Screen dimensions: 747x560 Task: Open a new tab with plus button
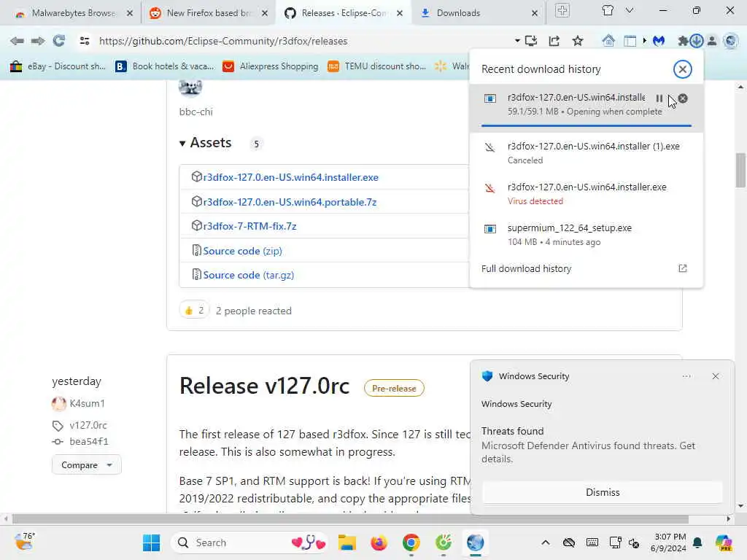tap(562, 10)
